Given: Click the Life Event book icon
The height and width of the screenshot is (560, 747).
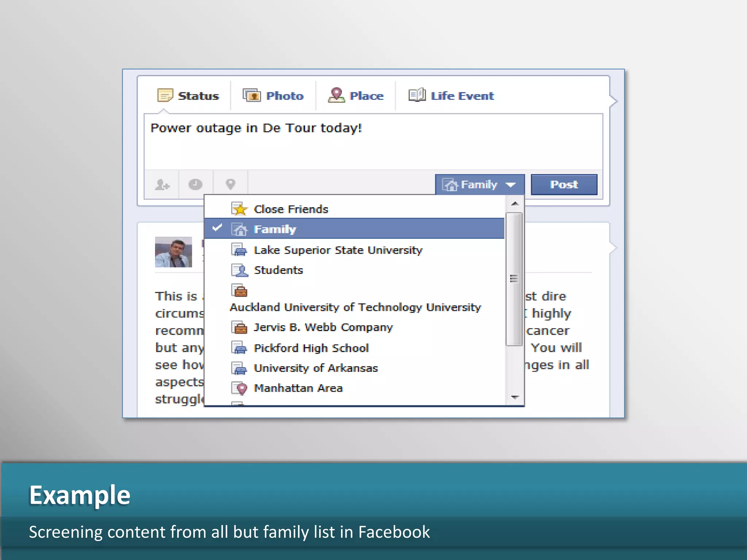Looking at the screenshot, I should point(417,95).
